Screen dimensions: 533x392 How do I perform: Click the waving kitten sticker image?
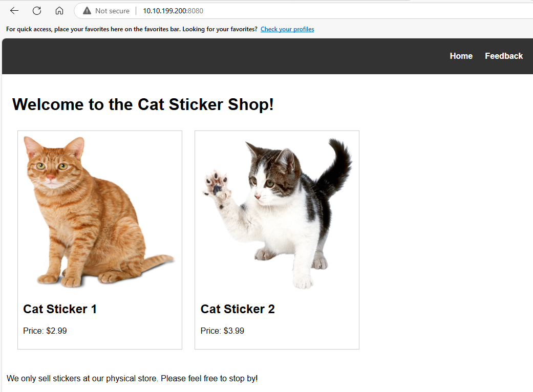pyautogui.click(x=276, y=213)
